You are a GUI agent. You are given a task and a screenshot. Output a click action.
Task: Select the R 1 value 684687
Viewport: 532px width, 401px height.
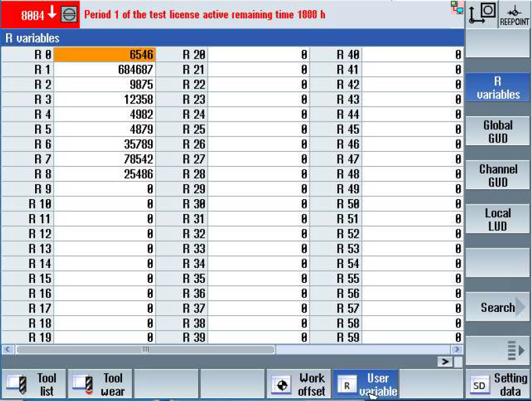(x=105, y=70)
